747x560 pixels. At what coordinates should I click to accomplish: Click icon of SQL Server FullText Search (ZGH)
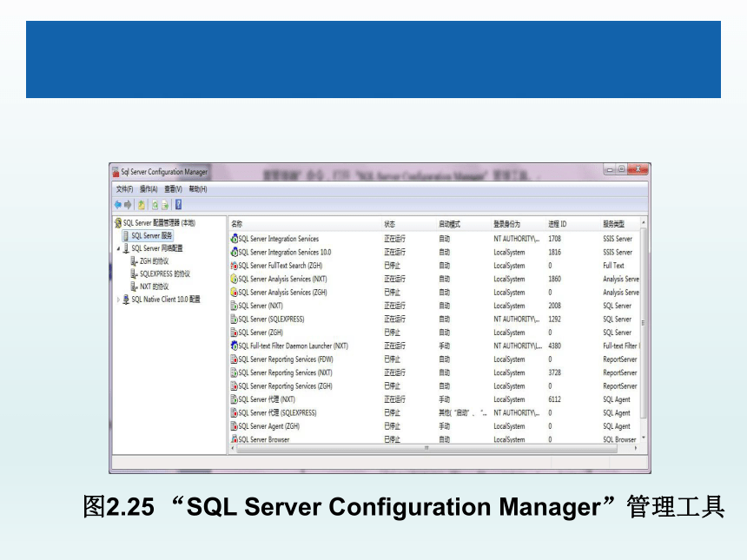234,265
